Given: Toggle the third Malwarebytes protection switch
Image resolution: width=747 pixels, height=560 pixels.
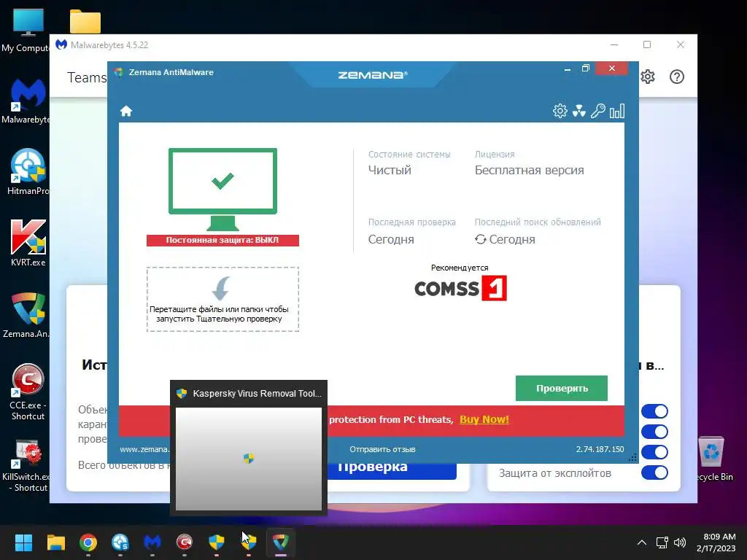Looking at the screenshot, I should pos(654,452).
